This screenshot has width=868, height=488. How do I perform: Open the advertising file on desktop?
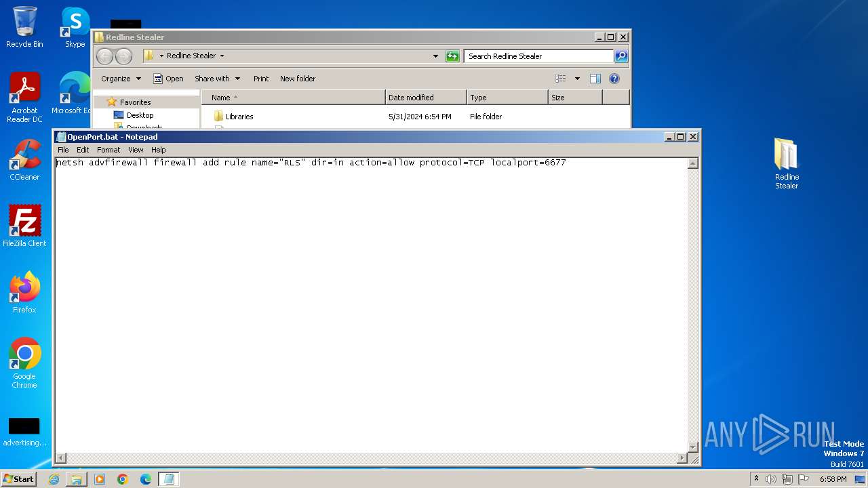(24, 432)
